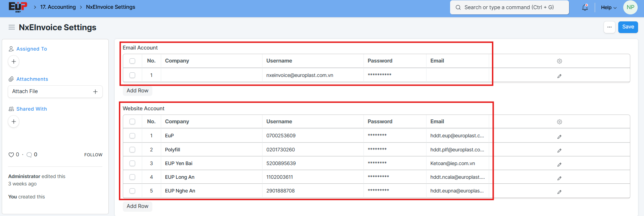Open Website Account table settings gear
Viewport: 644px width, 216px height.
pos(559,122)
